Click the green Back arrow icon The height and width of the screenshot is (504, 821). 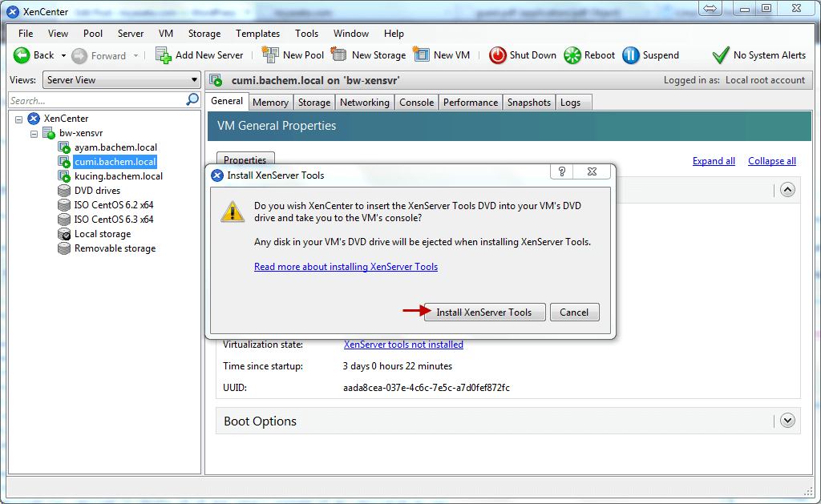(22, 55)
